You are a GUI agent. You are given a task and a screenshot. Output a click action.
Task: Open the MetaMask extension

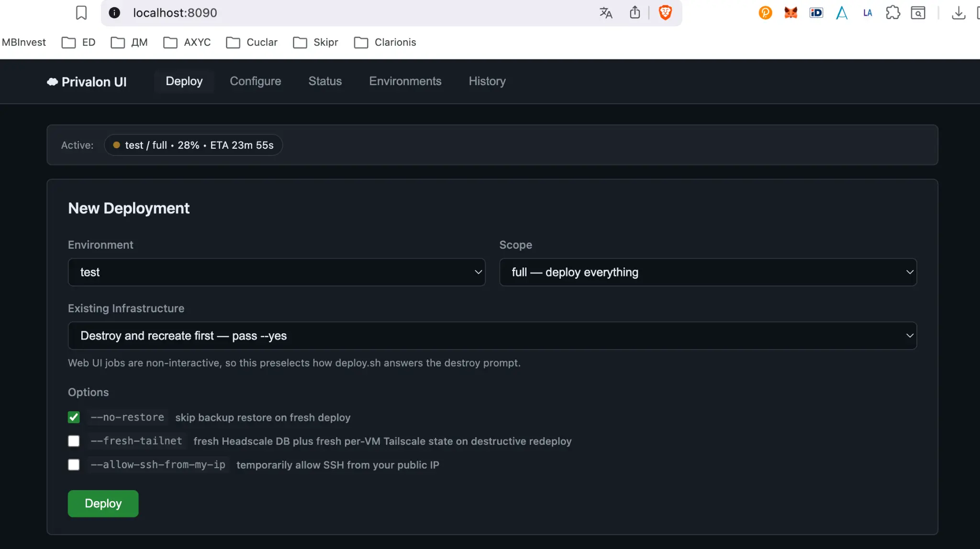[791, 13]
